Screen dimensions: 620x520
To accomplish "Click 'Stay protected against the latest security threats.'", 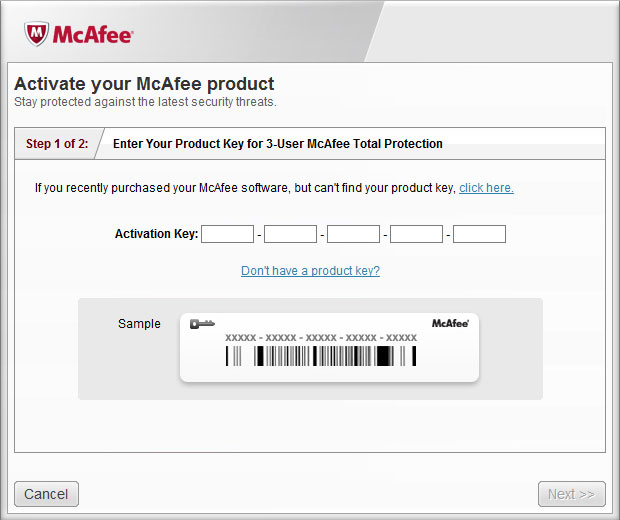I will coord(145,102).
